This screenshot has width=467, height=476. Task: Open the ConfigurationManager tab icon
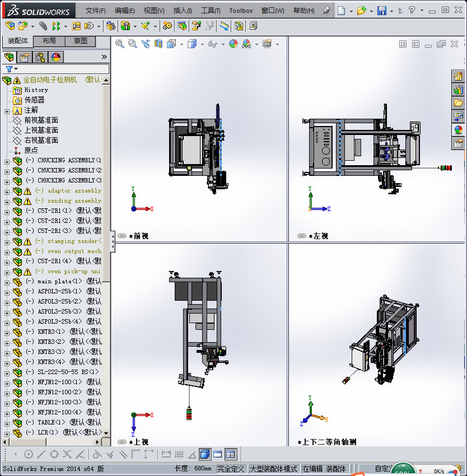[40, 57]
